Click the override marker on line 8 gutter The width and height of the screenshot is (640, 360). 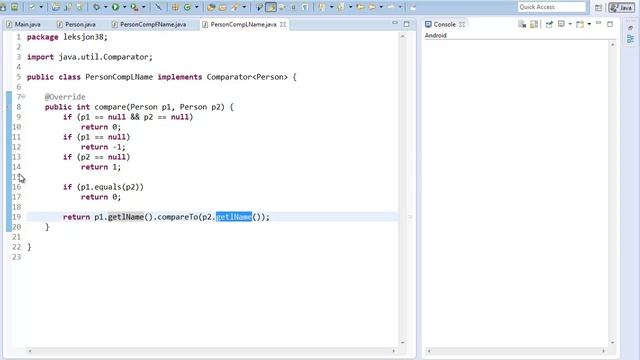click(x=9, y=107)
